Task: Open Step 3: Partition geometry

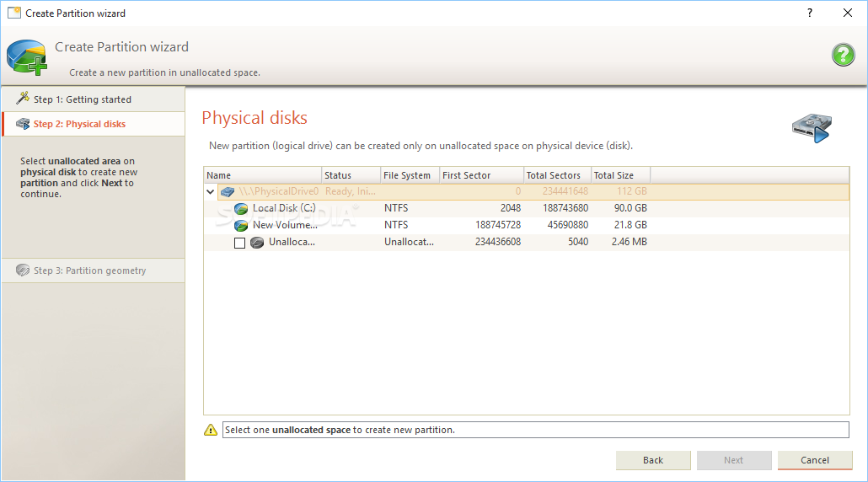Action: point(89,270)
